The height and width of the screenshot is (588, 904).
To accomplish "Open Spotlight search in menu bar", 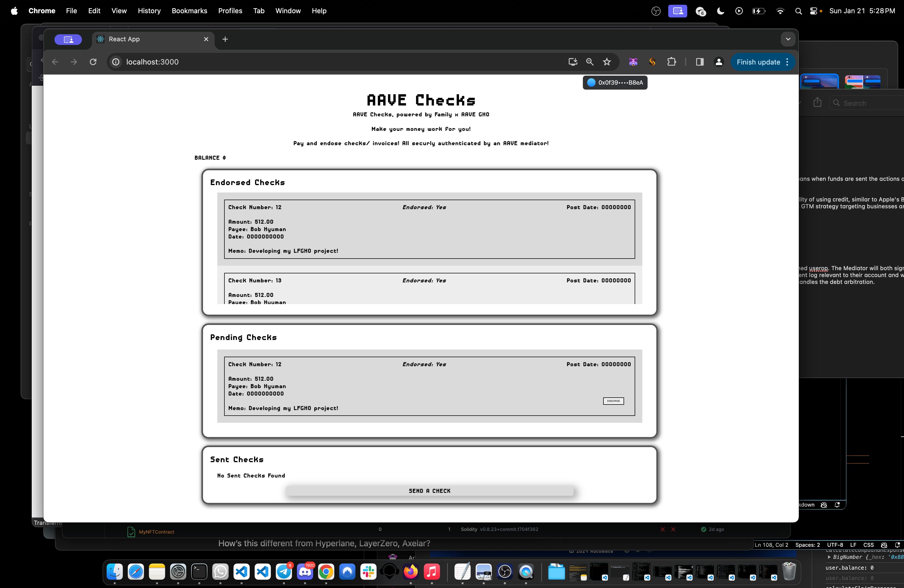I will point(799,11).
